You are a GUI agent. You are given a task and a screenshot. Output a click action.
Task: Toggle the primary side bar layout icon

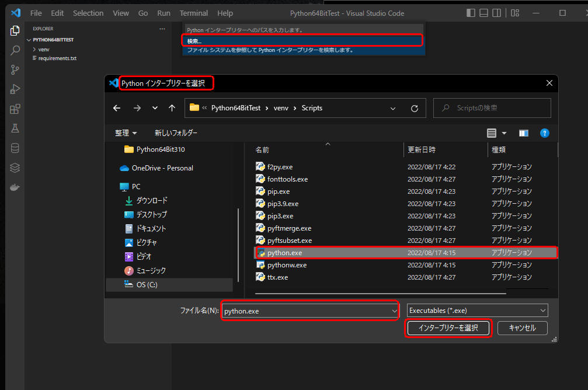tap(471, 13)
